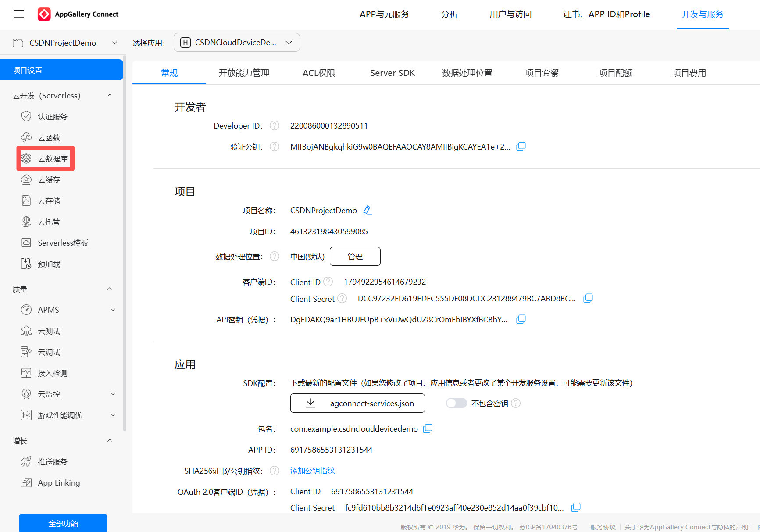Show help for SHA256证书/公钥指纹
The height and width of the screenshot is (532, 760).
pos(275,471)
